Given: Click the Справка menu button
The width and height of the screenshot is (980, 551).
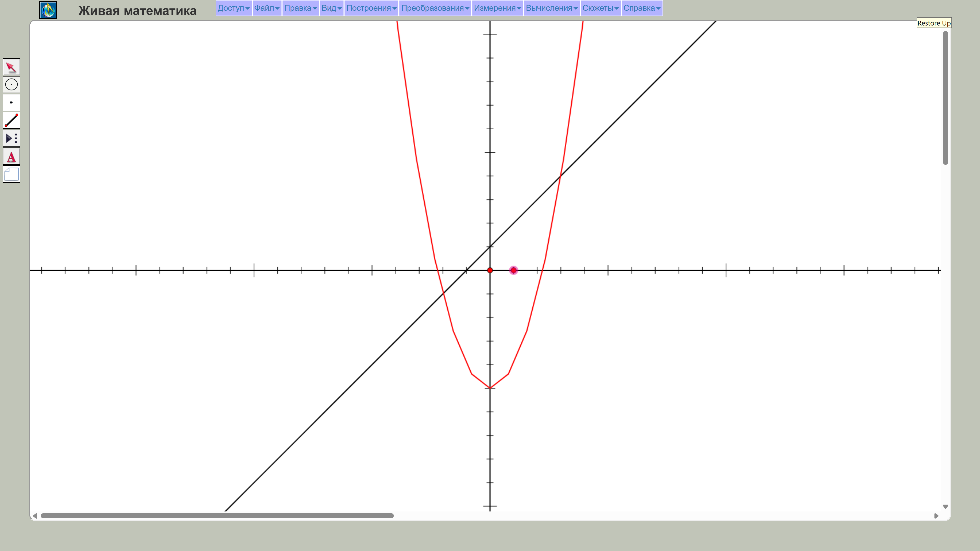Looking at the screenshot, I should (641, 8).
